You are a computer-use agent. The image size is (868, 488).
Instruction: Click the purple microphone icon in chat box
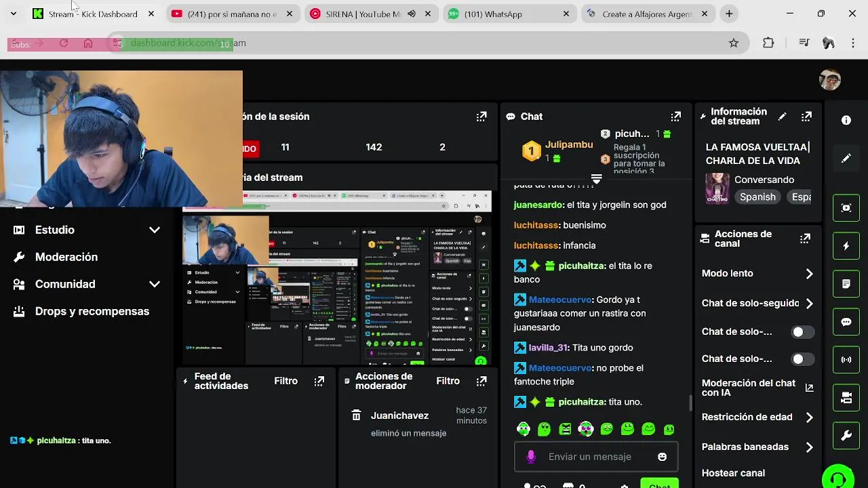click(531, 457)
